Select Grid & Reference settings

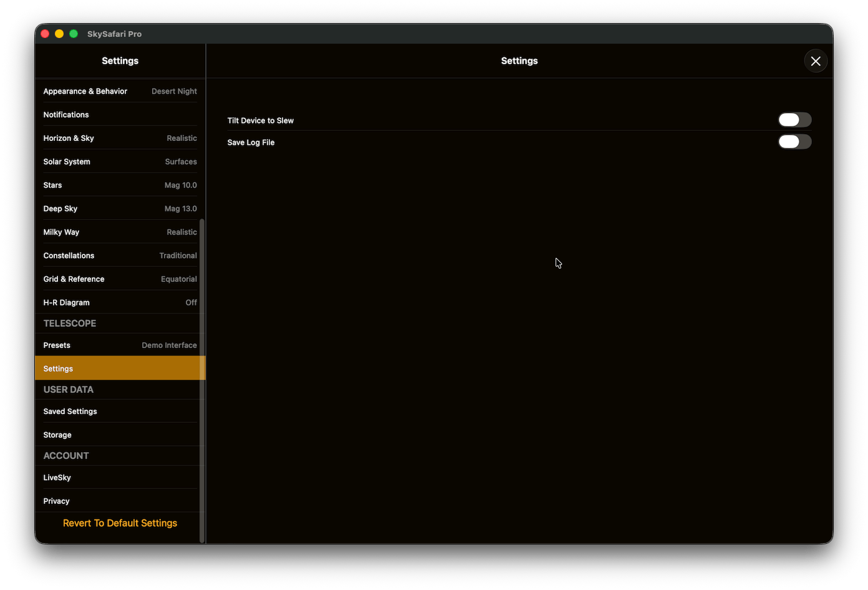pos(120,279)
